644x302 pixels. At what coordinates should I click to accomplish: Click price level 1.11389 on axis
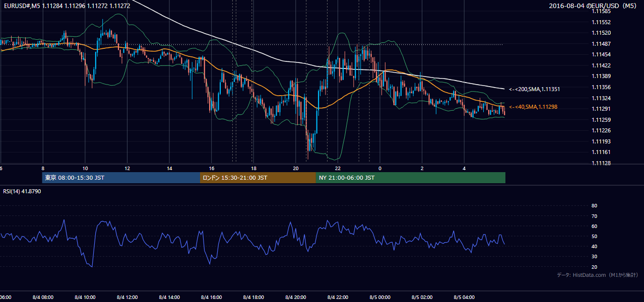601,76
